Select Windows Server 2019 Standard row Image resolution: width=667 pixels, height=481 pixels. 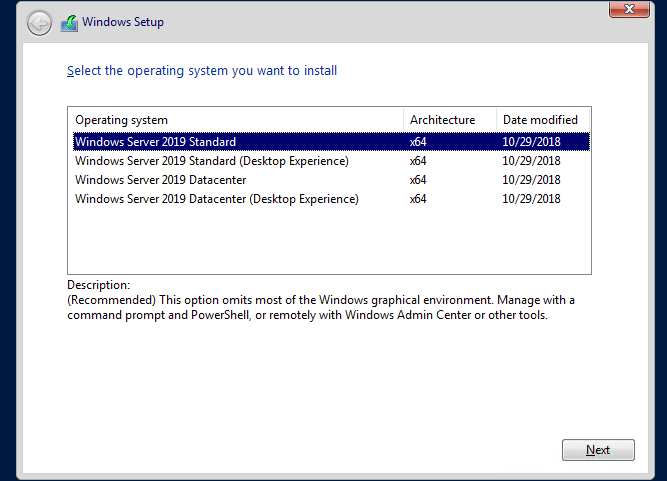pos(155,142)
